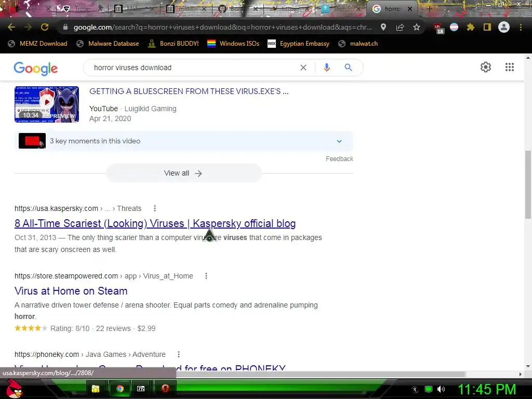This screenshot has width=532, height=399.
Task: Open Chrome's three-dot menu
Action: tap(521, 27)
